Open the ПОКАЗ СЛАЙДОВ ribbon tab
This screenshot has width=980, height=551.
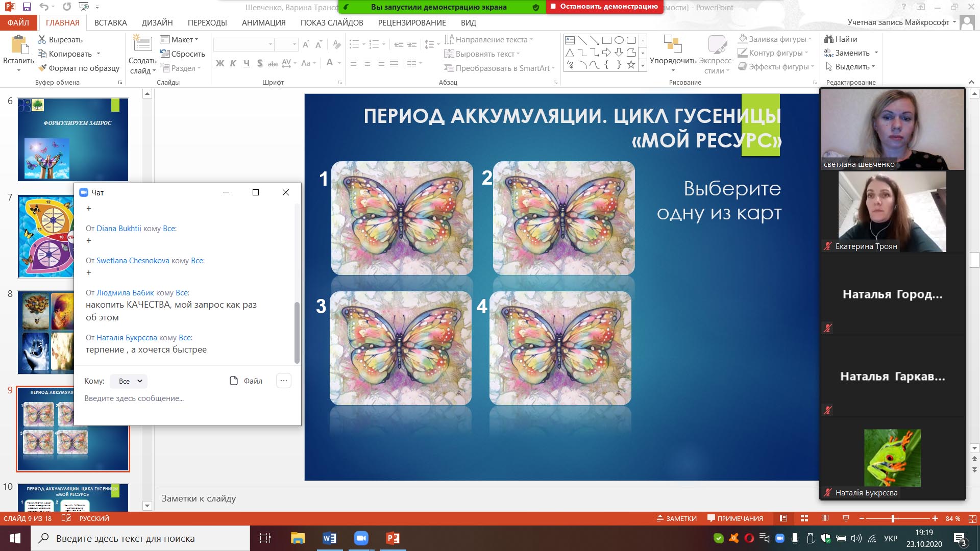[x=332, y=22]
